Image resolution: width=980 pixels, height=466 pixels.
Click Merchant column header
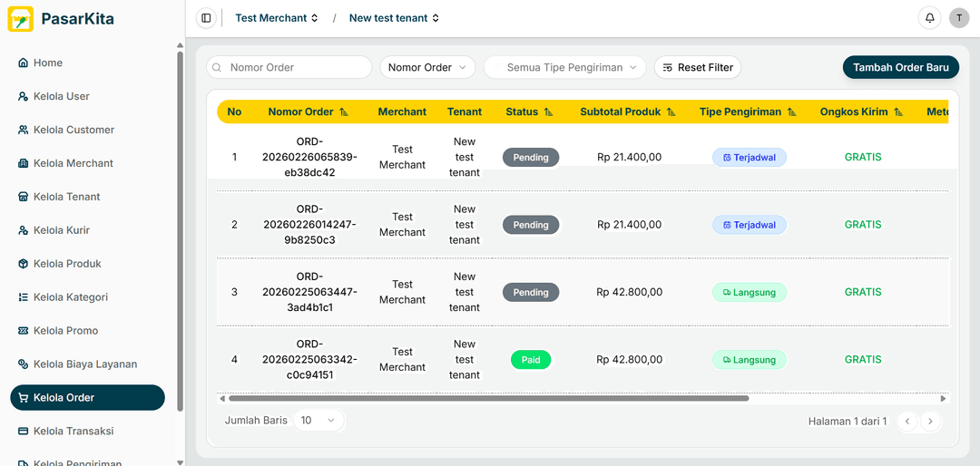(x=403, y=112)
